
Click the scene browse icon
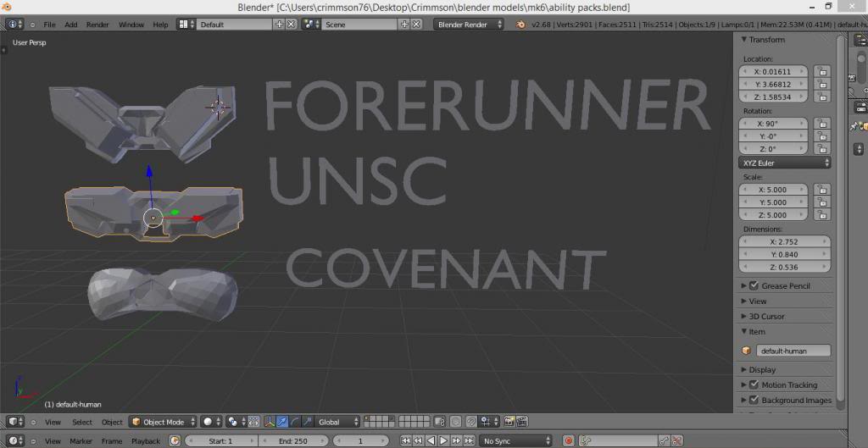point(310,25)
